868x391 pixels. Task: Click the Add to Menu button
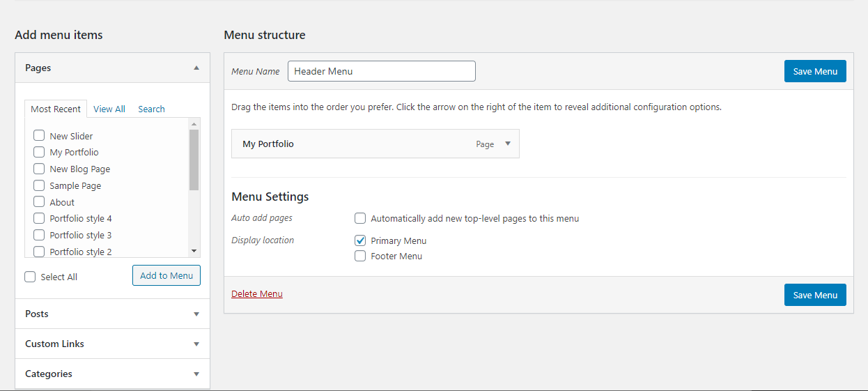point(166,275)
